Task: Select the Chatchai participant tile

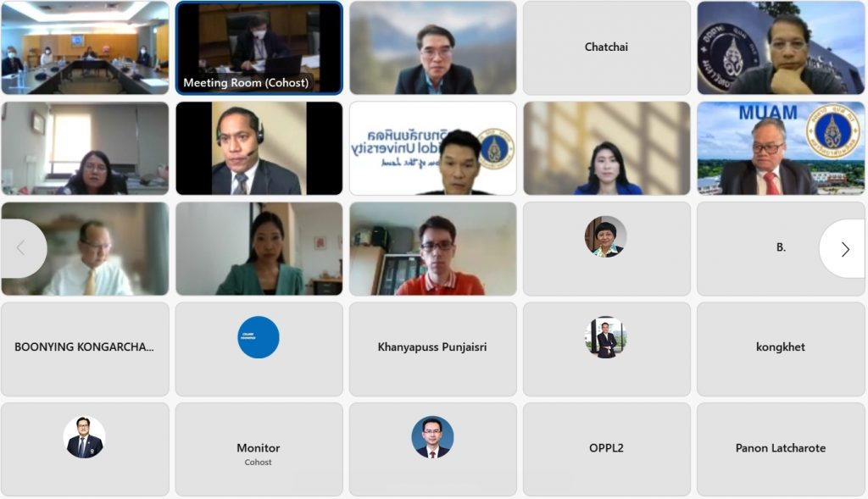Action: coord(606,47)
